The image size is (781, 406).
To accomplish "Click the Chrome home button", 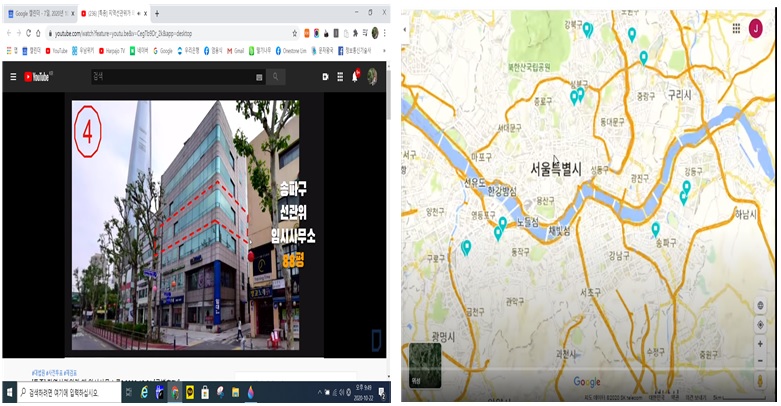I will pos(38,33).
